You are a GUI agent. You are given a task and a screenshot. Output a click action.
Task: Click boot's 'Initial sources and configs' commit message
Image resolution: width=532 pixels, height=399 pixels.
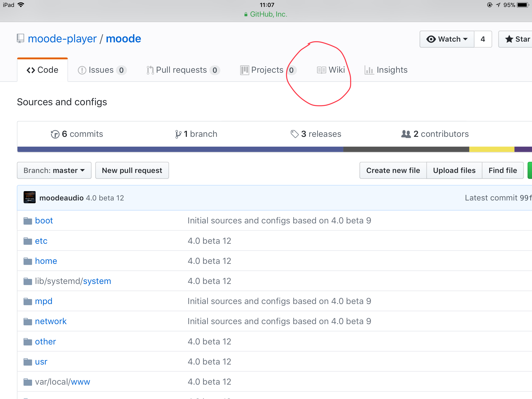(279, 221)
